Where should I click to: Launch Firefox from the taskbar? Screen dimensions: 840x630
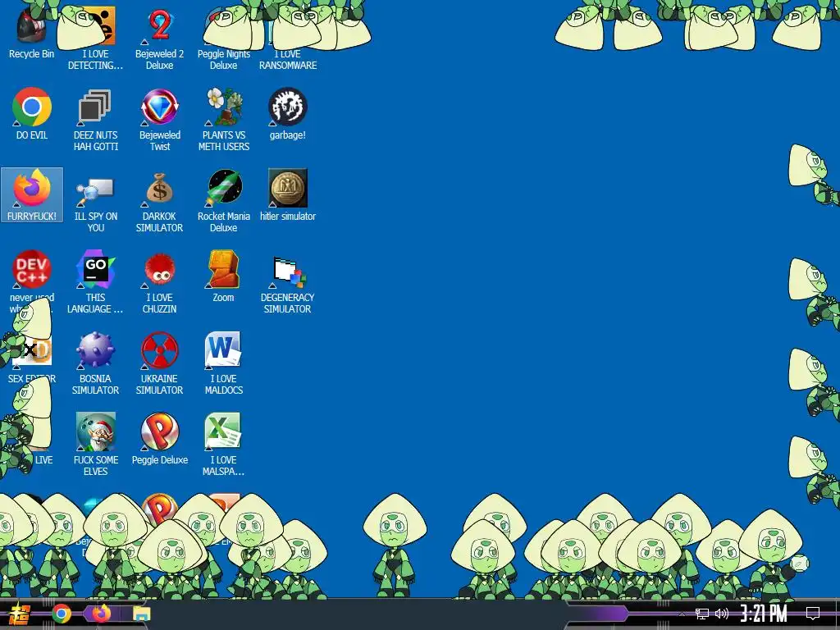click(101, 614)
